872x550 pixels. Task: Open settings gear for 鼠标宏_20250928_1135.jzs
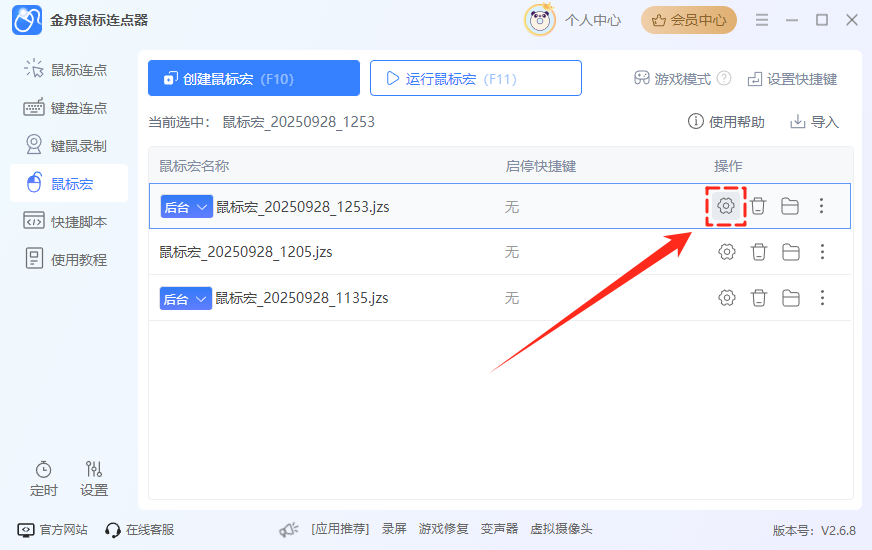tap(726, 298)
